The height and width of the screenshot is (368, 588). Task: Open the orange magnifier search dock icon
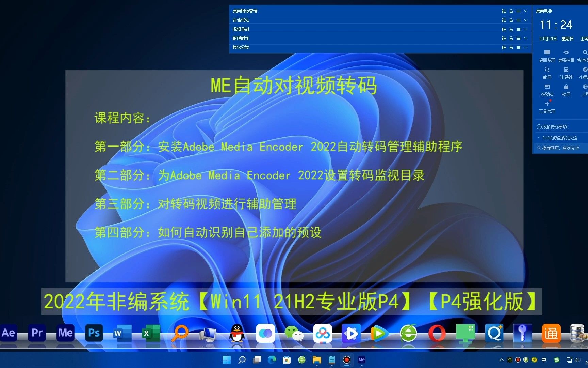[x=180, y=333]
